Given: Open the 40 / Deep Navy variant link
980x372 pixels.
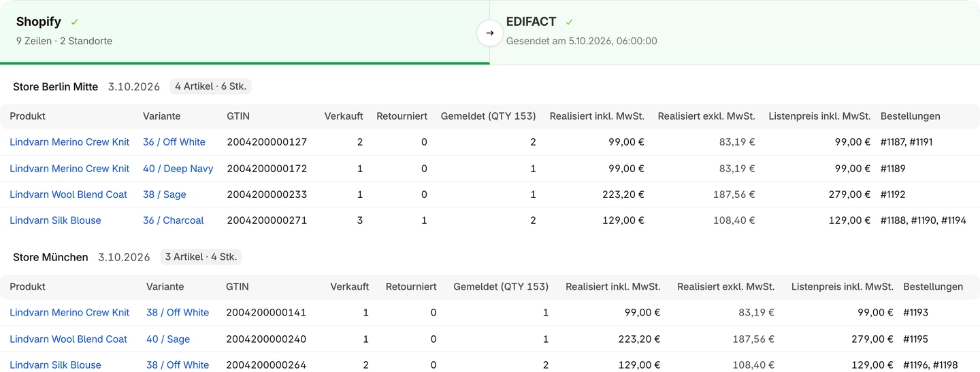Looking at the screenshot, I should 178,169.
